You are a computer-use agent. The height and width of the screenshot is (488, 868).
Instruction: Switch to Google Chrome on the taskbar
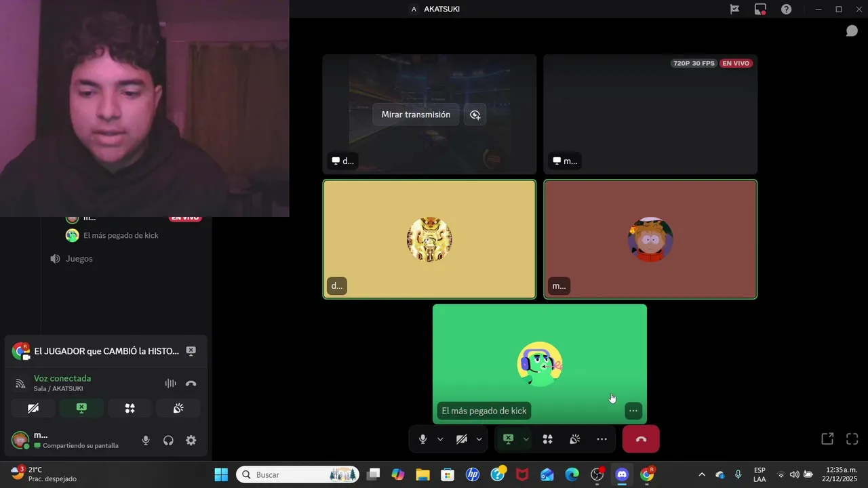click(x=647, y=474)
